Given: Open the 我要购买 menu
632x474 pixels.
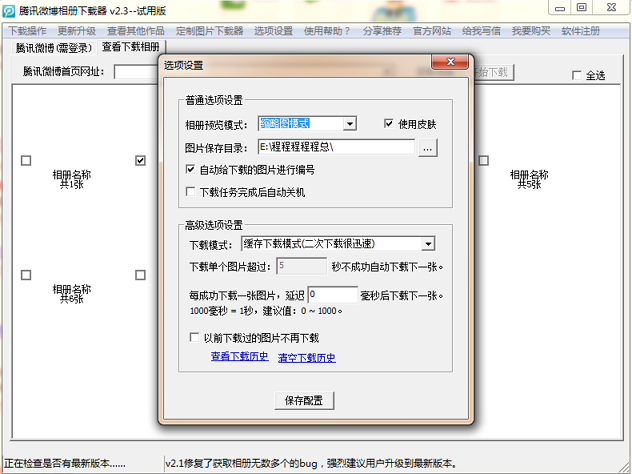Looking at the screenshot, I should coord(531,31).
